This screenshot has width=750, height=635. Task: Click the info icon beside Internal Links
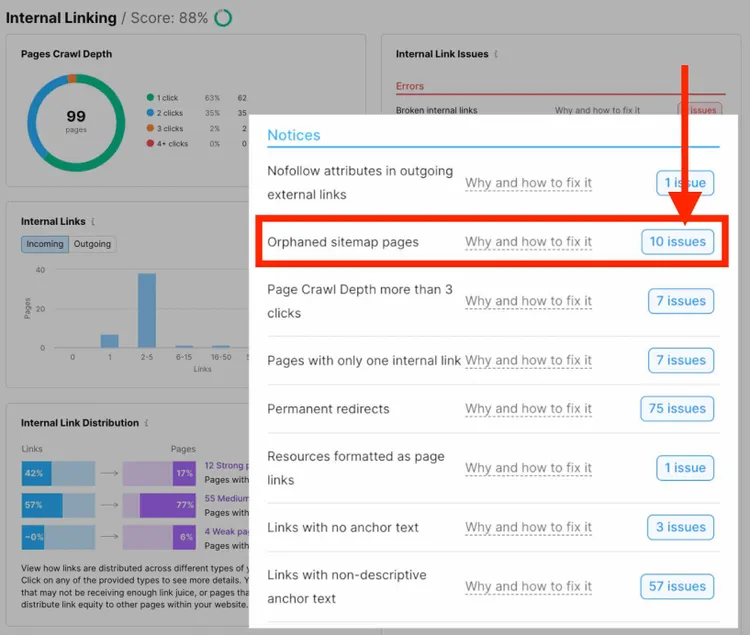tap(93, 221)
